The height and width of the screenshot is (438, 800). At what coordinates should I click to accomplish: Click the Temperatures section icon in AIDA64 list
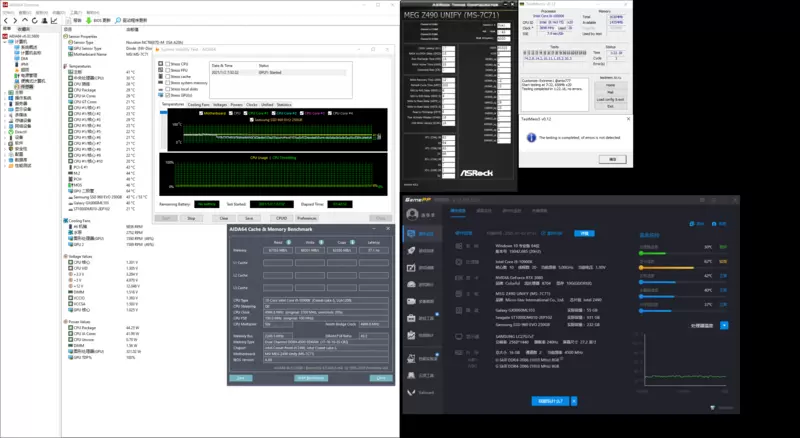tap(66, 66)
